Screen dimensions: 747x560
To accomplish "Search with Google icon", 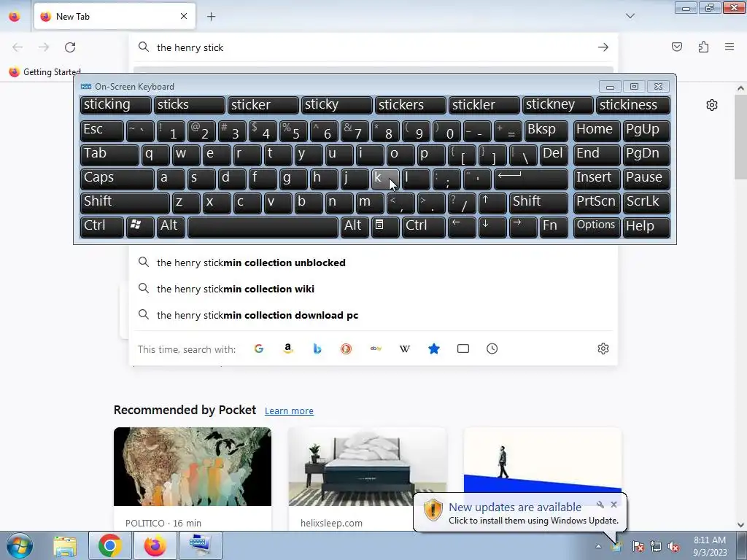I will pyautogui.click(x=259, y=349).
